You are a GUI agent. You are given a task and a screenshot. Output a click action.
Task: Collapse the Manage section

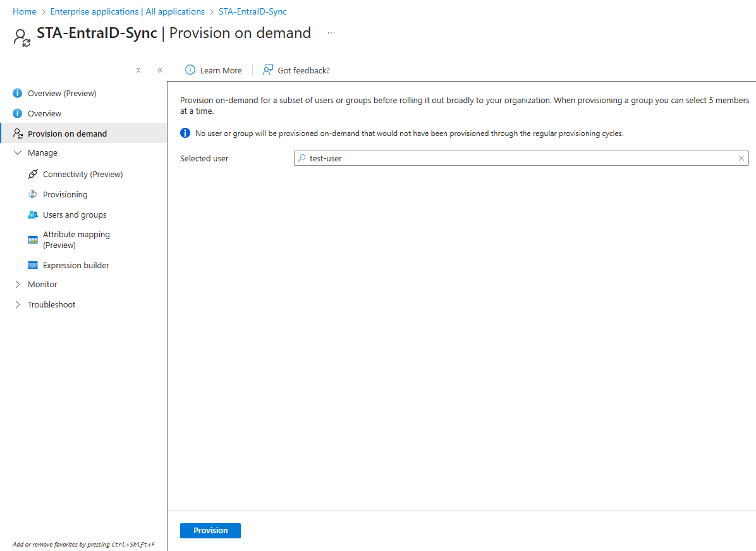point(18,152)
